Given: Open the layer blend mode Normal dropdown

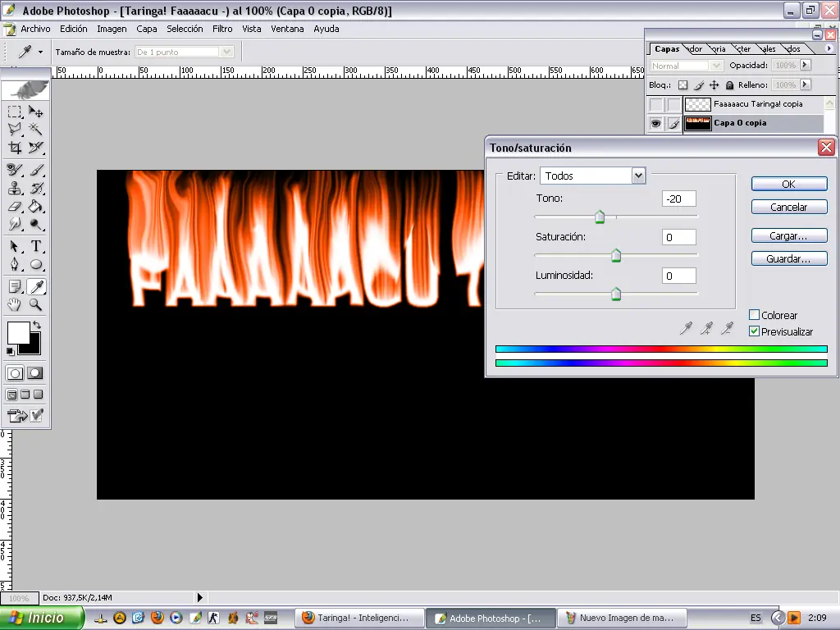Looking at the screenshot, I should tap(717, 66).
